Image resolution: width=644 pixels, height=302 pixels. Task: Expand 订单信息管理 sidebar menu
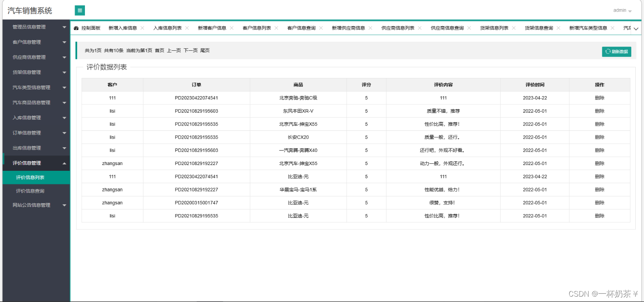click(36, 133)
